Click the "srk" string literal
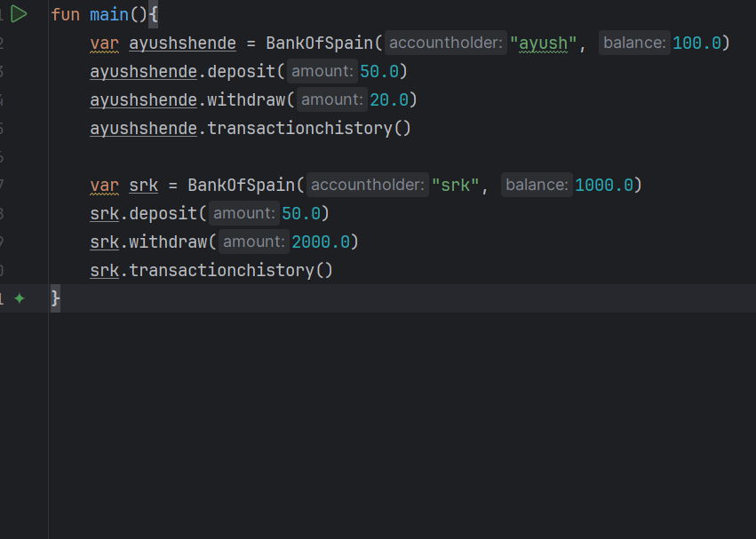Screen dimensions: 756x539 tap(455, 185)
